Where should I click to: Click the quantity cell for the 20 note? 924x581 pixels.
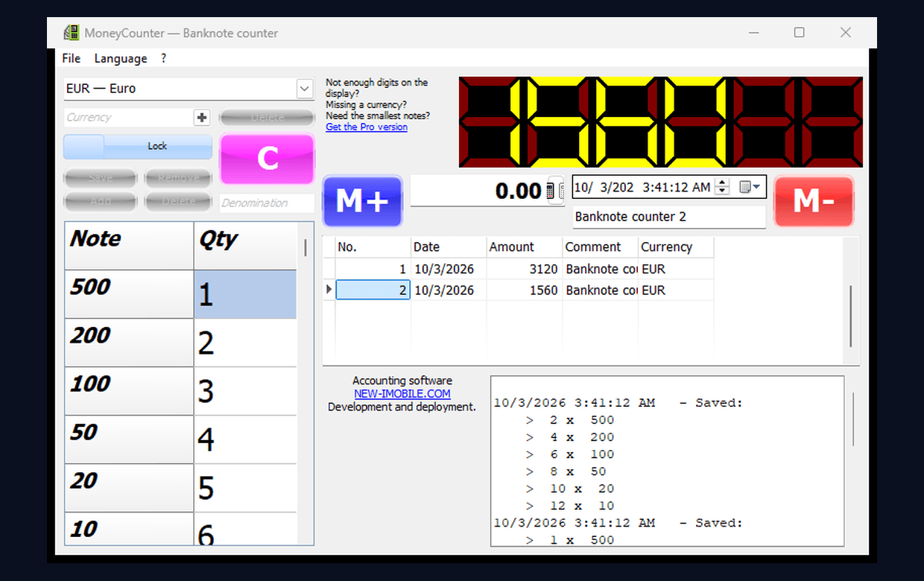pyautogui.click(x=245, y=488)
